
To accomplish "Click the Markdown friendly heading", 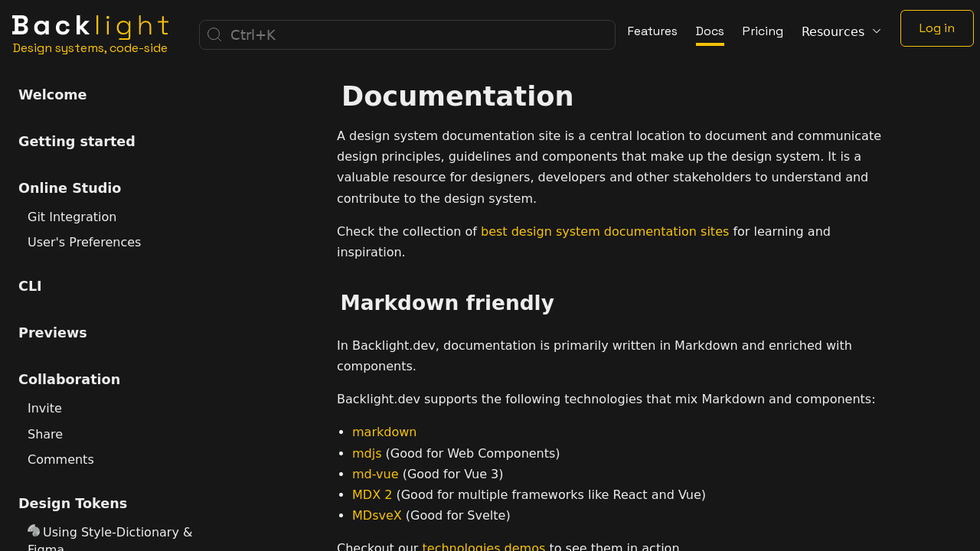I will [447, 303].
